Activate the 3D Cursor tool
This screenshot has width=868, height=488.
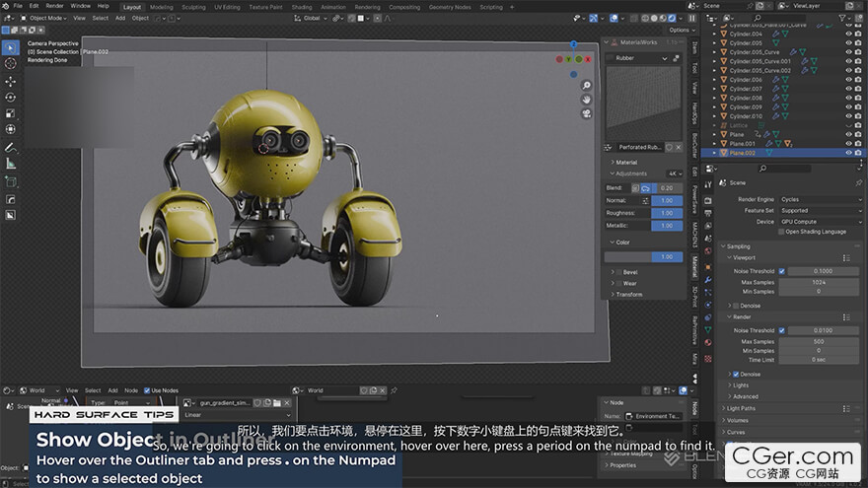click(x=11, y=64)
